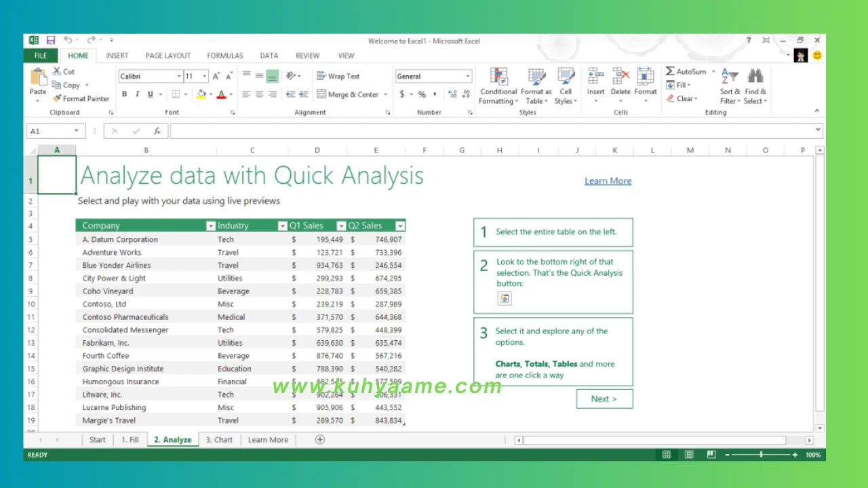The image size is (868, 488).
Task: Select the Format Painter tool
Action: tap(81, 98)
